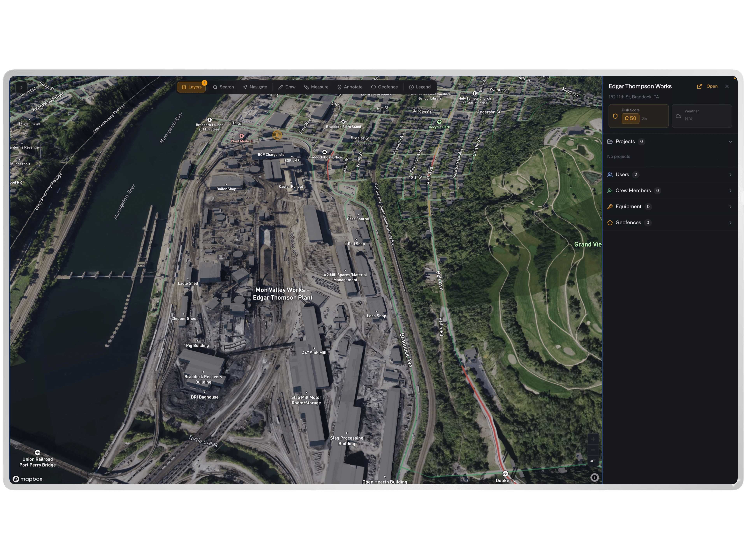Click the Boiler Shop label
The width and height of the screenshot is (747, 560).
(x=226, y=189)
